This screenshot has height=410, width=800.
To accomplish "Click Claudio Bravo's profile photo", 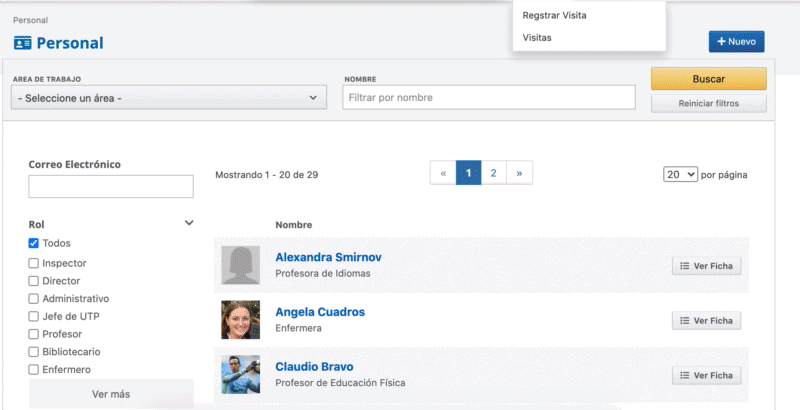I will [240, 374].
